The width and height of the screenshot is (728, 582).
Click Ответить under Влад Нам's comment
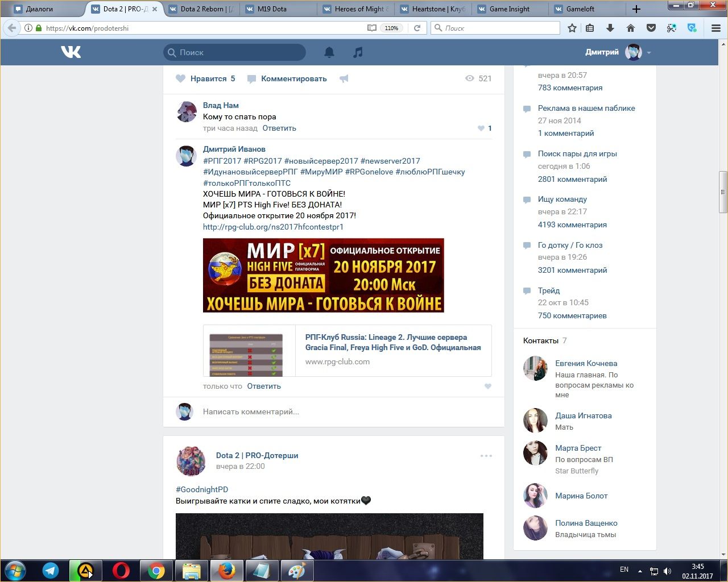(x=279, y=128)
